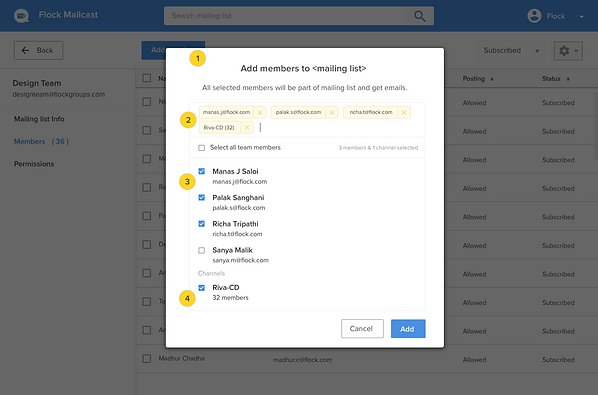This screenshot has height=395, width=598.
Task: Click Sanya Malik's email sanya.m@flock.com
Action: pyautogui.click(x=240, y=260)
